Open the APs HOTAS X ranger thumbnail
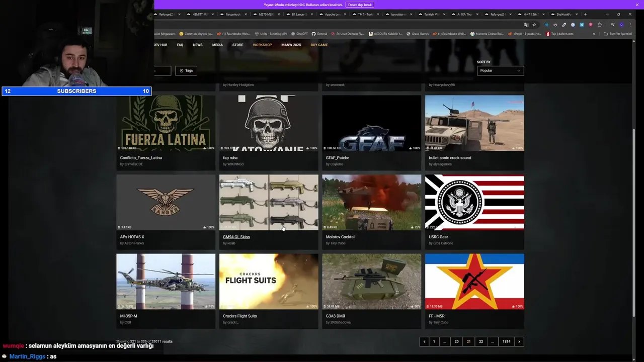The image size is (644, 362). pyautogui.click(x=166, y=202)
